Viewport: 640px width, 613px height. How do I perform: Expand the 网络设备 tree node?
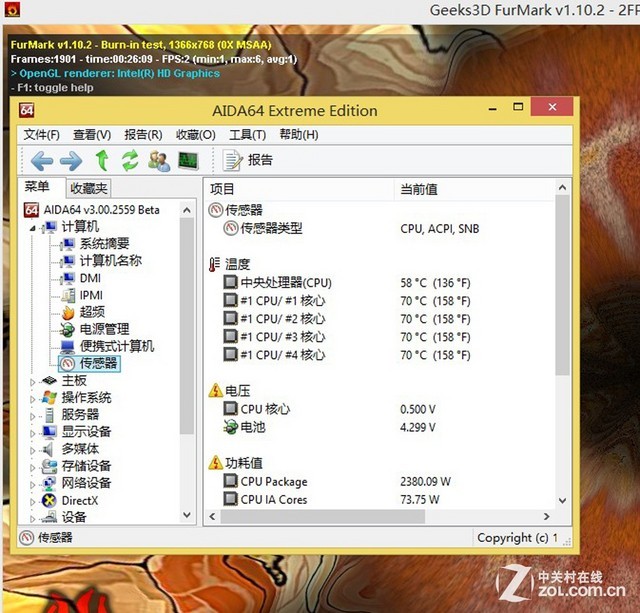[33, 485]
